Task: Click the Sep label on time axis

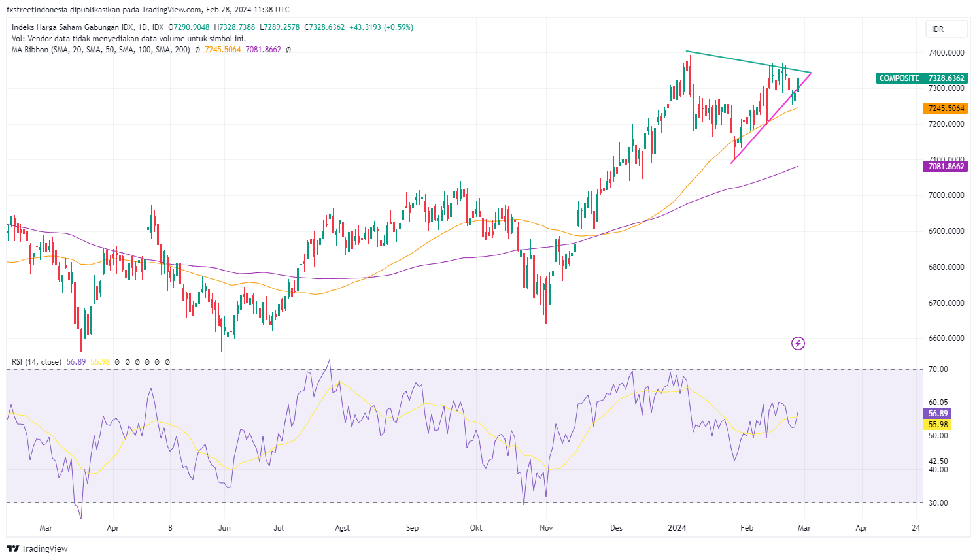Action: pyautogui.click(x=412, y=528)
